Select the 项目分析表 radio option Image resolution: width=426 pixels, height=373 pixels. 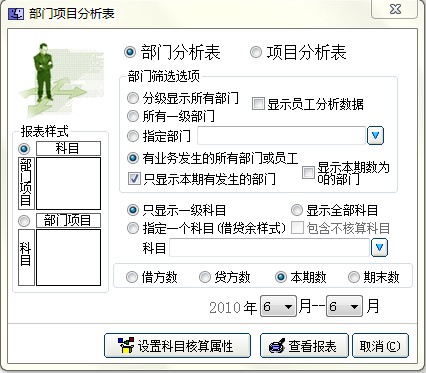[256, 52]
